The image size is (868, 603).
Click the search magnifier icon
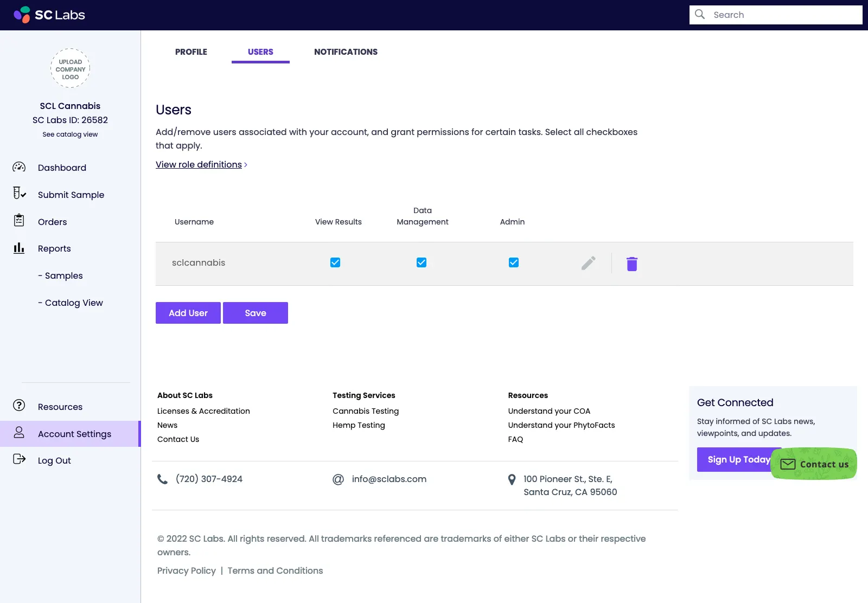(x=700, y=15)
